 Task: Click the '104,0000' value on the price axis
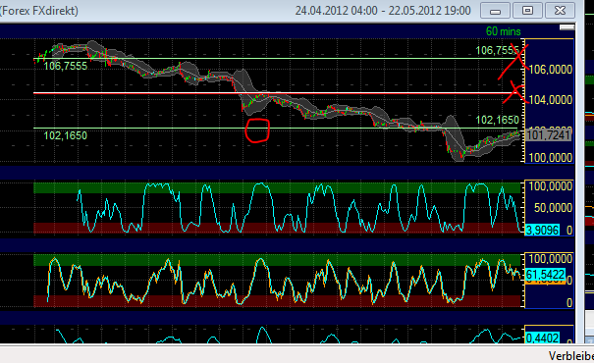pyautogui.click(x=551, y=100)
